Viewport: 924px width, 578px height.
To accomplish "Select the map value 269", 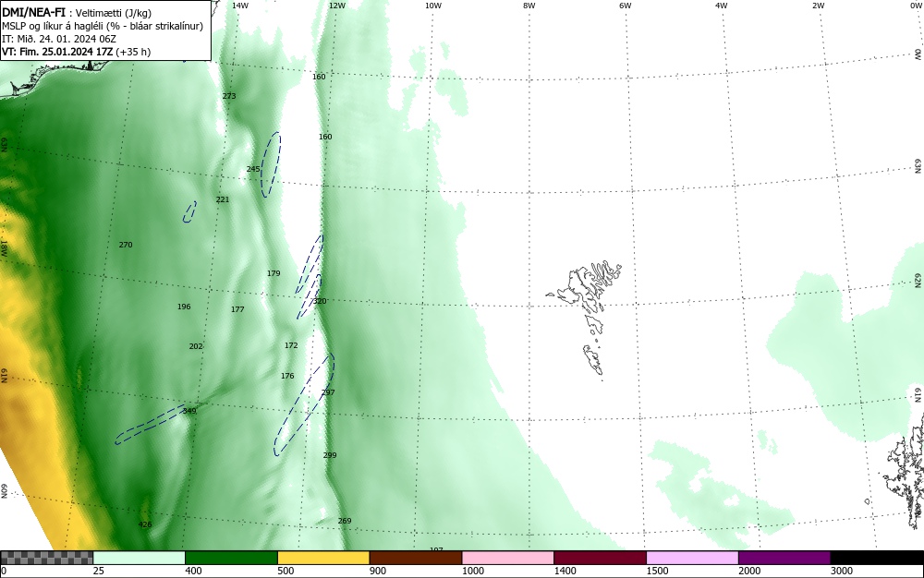I will (345, 521).
